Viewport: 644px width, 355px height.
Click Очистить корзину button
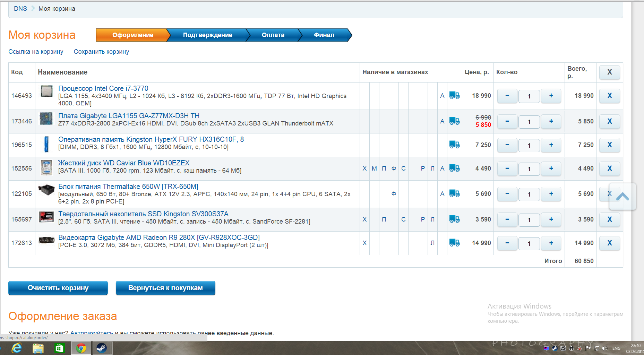tap(58, 288)
